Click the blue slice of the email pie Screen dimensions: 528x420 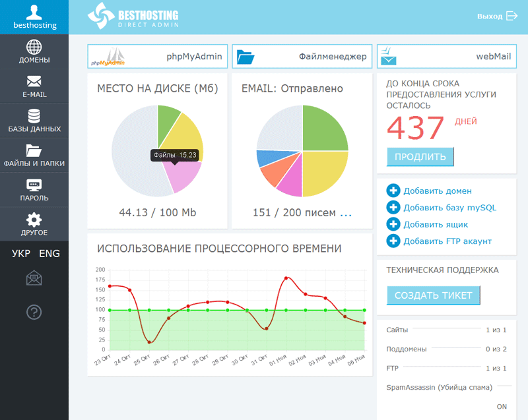coord(269,157)
